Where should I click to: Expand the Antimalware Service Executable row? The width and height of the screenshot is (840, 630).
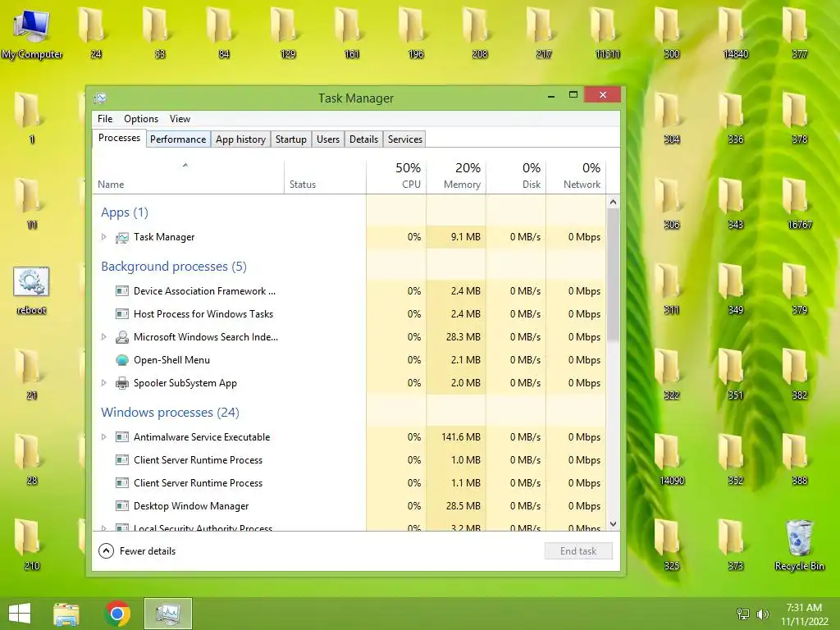(x=104, y=437)
